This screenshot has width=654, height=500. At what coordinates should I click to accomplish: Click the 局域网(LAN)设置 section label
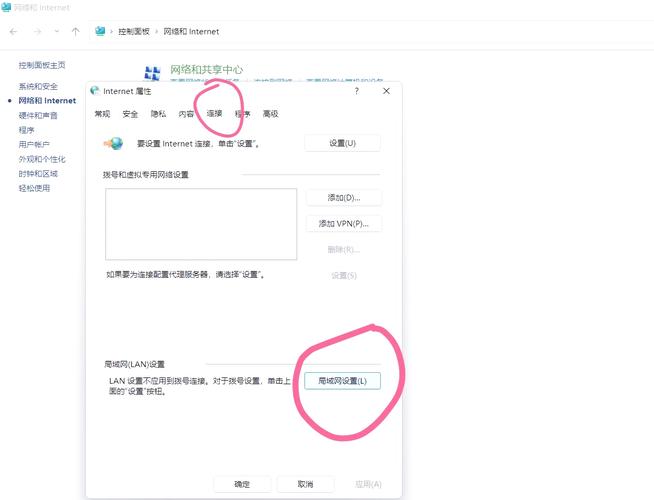tap(134, 364)
